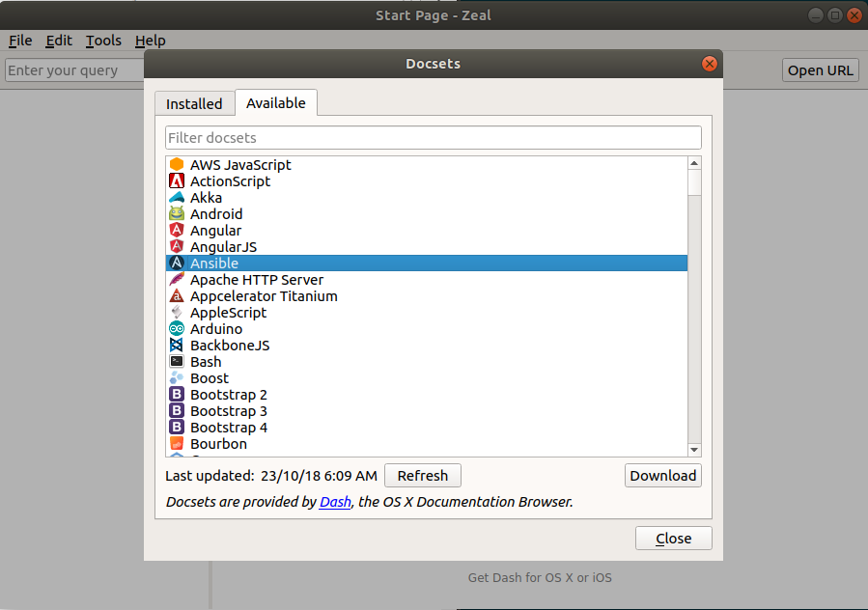Image resolution: width=868 pixels, height=610 pixels.
Task: Open the Tools menu
Action: 103,41
